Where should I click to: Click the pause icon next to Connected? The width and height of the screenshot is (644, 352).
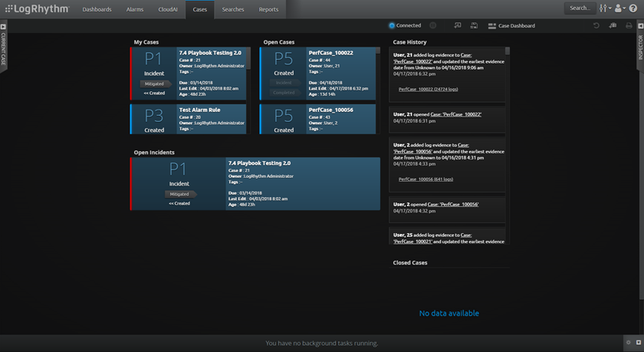point(433,25)
